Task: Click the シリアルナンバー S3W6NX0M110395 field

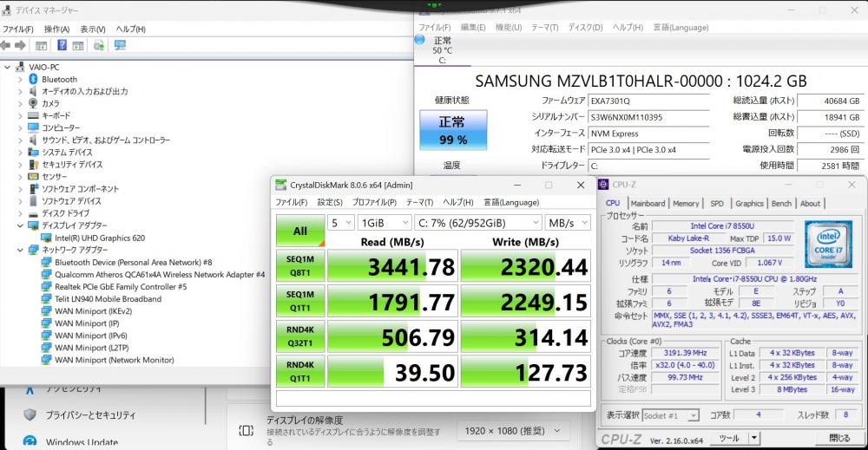Action: tap(648, 117)
